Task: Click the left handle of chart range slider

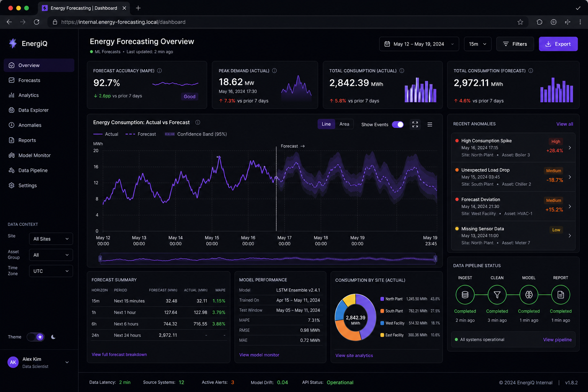Action: (x=100, y=259)
